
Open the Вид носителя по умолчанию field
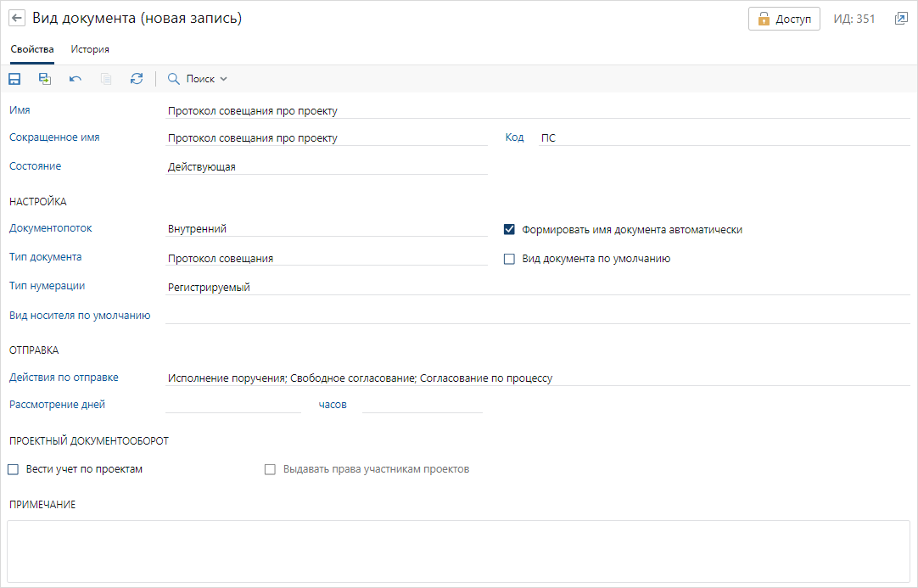tap(537, 316)
